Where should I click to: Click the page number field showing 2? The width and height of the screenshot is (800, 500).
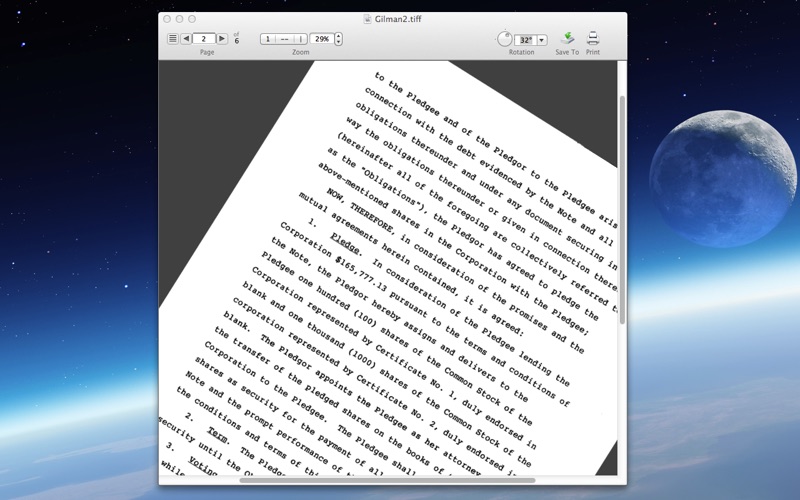tap(204, 39)
